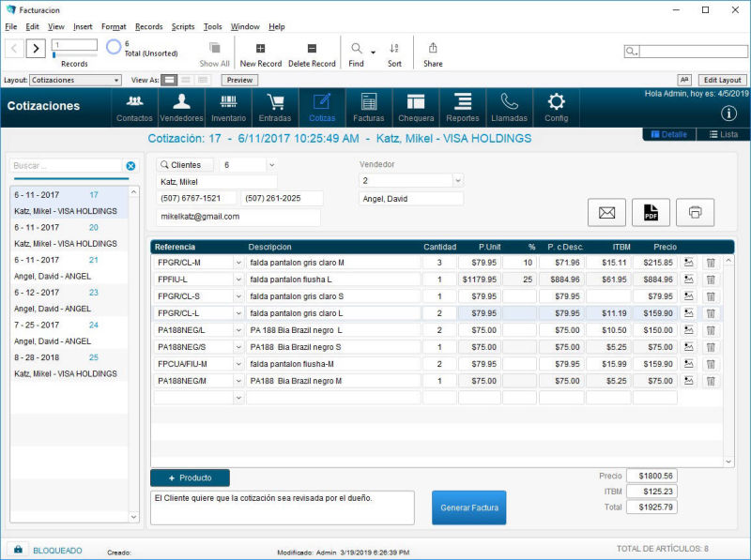Delete the FPFIU-L line item
The width and height of the screenshot is (751, 560).
(711, 280)
